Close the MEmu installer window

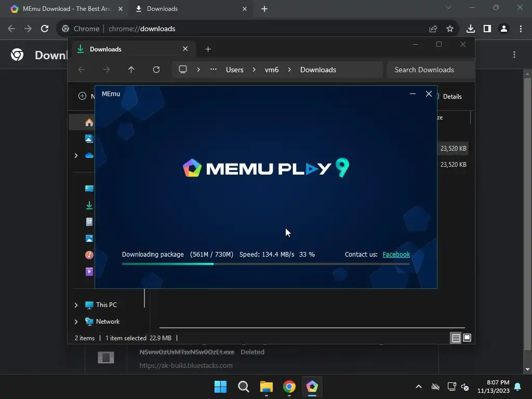pyautogui.click(x=429, y=94)
